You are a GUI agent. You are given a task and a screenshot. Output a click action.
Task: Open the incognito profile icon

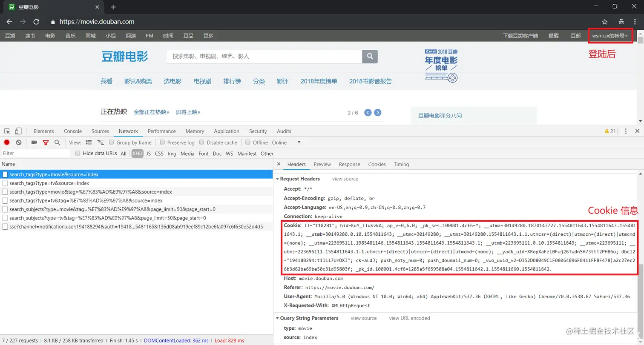[x=621, y=22]
